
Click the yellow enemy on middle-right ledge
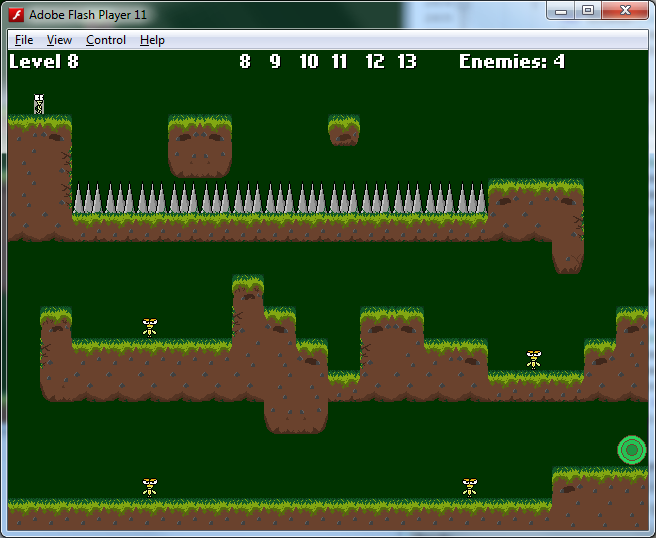533,359
